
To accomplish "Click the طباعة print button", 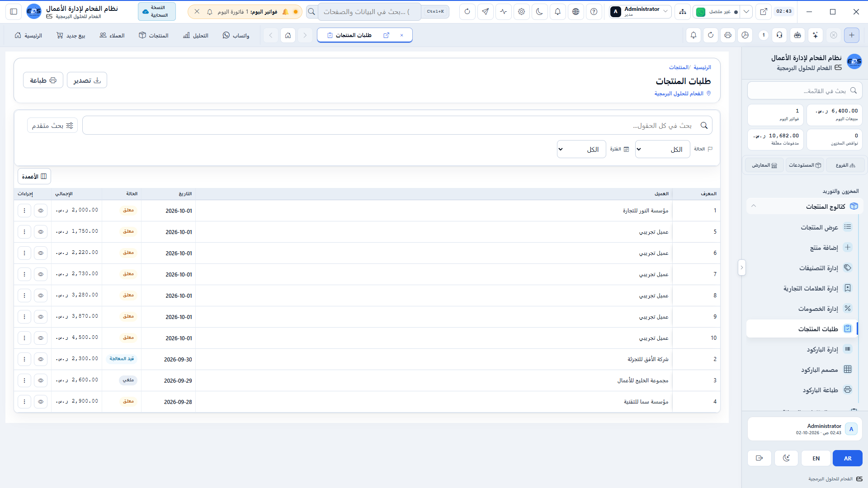I will [x=43, y=80].
